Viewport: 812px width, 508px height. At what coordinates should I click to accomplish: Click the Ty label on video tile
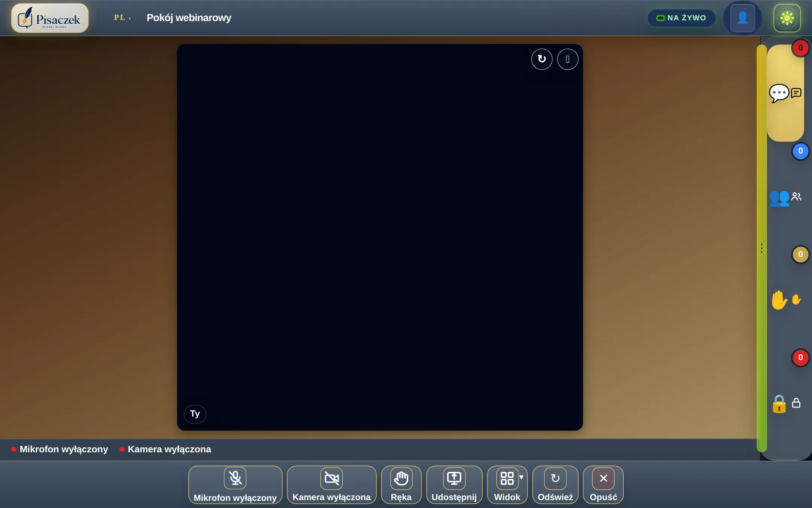tap(195, 414)
